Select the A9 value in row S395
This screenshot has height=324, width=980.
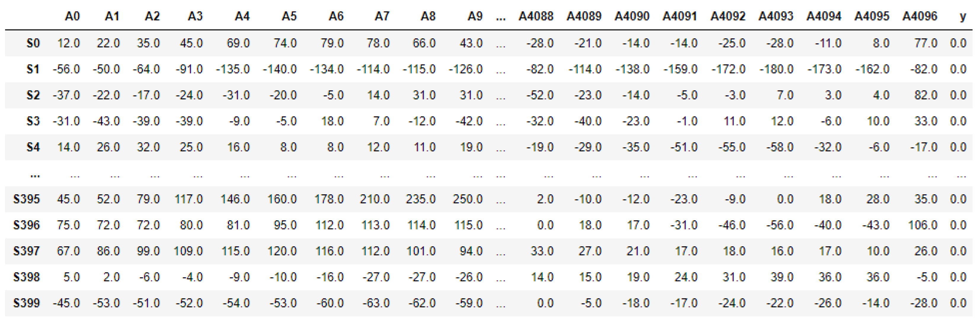(x=467, y=199)
